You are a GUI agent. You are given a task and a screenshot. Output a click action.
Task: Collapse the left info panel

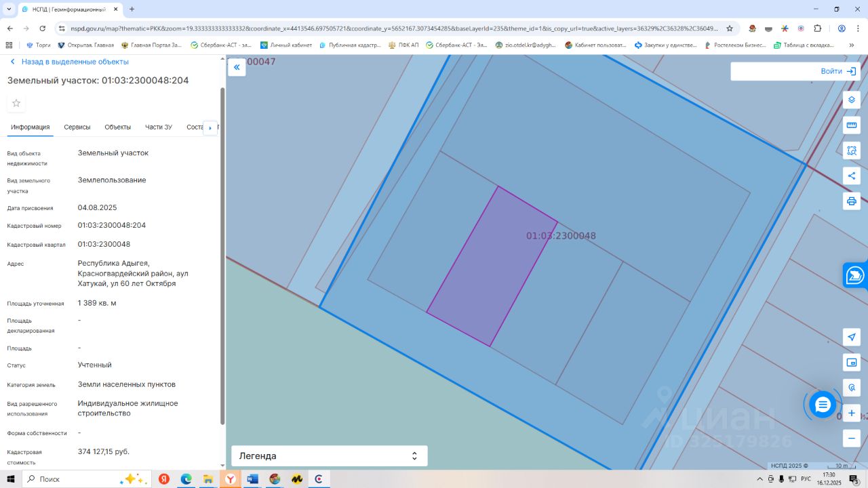coord(237,67)
